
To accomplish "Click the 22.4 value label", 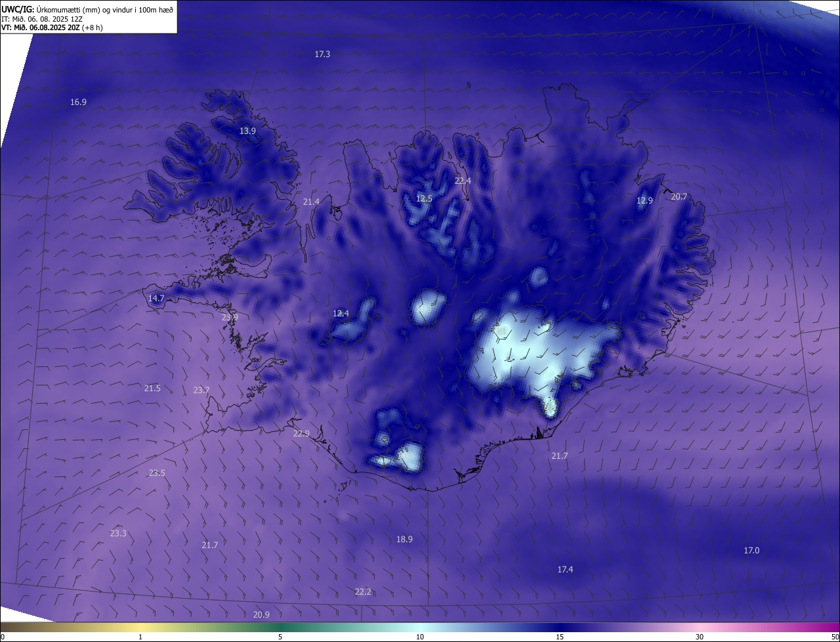I will [463, 181].
